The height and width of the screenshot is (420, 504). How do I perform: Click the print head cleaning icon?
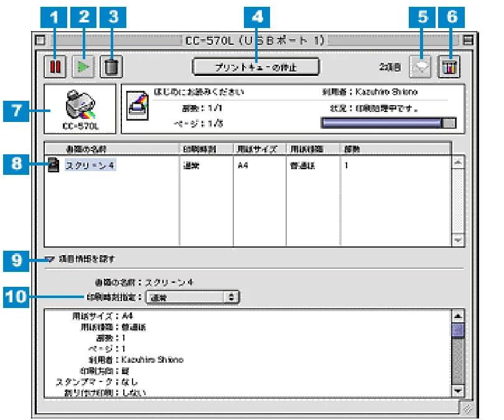[420, 67]
